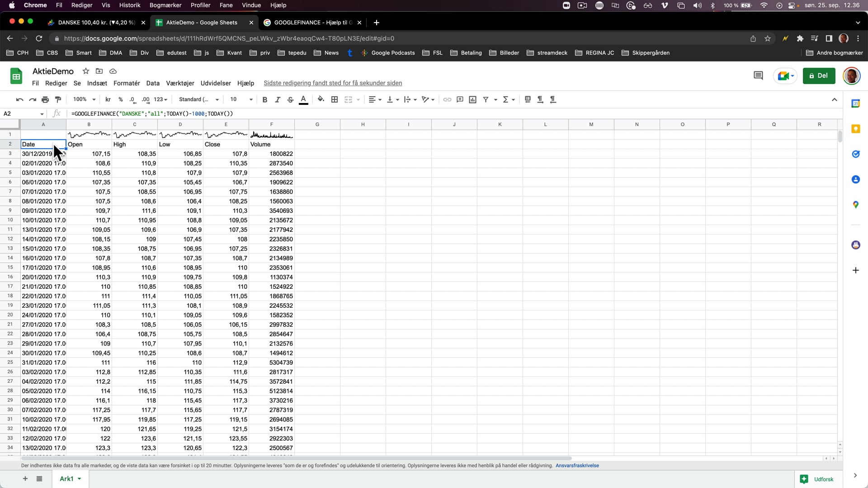This screenshot has width=868, height=488.
Task: Click the undo icon in toolbar
Action: tap(19, 99)
